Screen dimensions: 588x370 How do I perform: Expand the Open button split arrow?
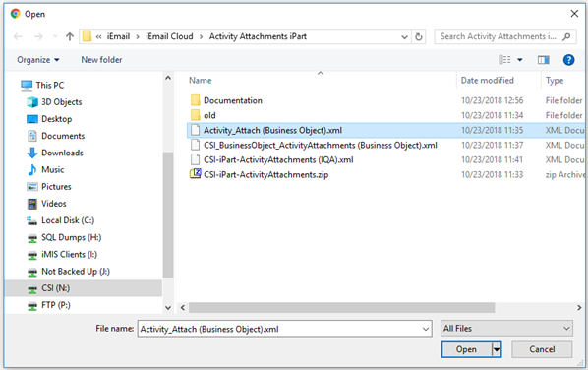[497, 349]
